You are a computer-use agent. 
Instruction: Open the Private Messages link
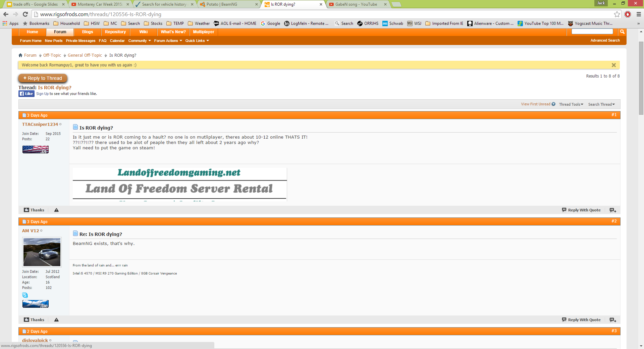[x=80, y=41]
